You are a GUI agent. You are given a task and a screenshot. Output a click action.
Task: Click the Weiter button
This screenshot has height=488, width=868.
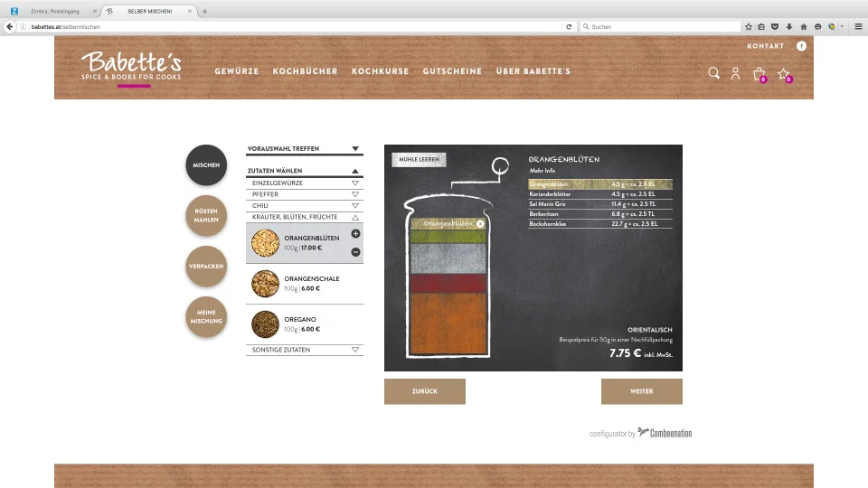[x=642, y=391]
